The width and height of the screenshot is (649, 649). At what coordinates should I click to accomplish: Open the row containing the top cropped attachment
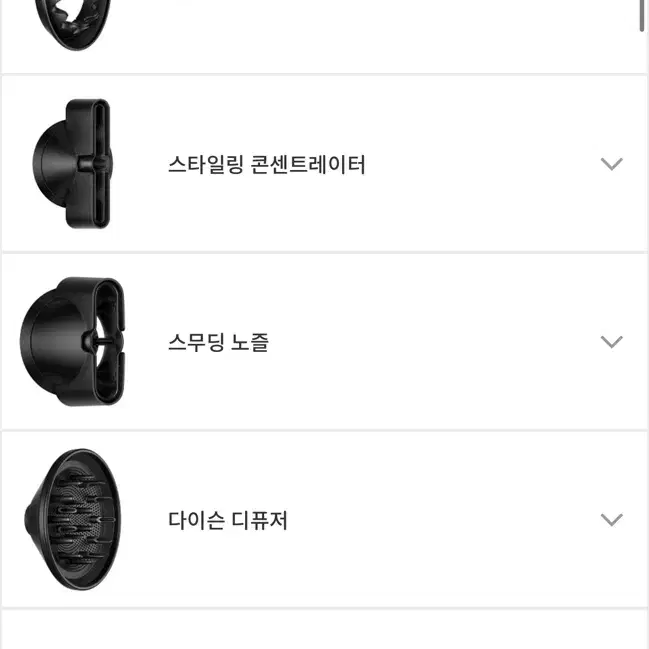click(324, 36)
